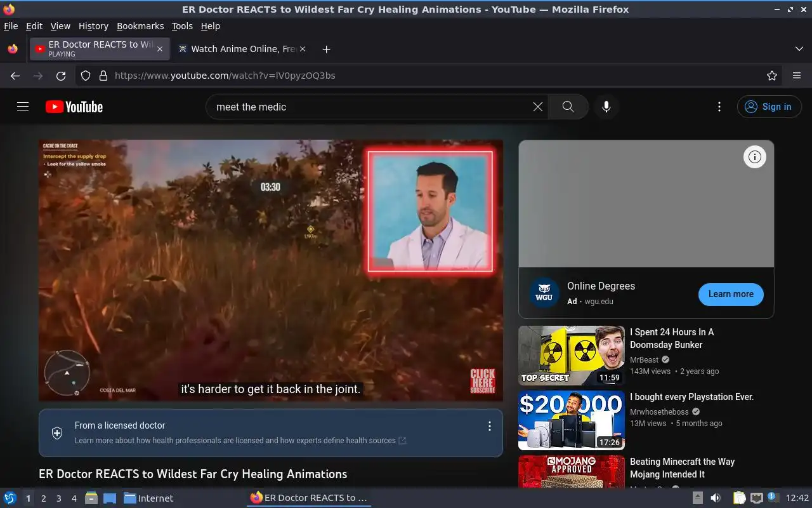Open YouTube settings three-dot menu
This screenshot has height=508, width=812.
[719, 107]
